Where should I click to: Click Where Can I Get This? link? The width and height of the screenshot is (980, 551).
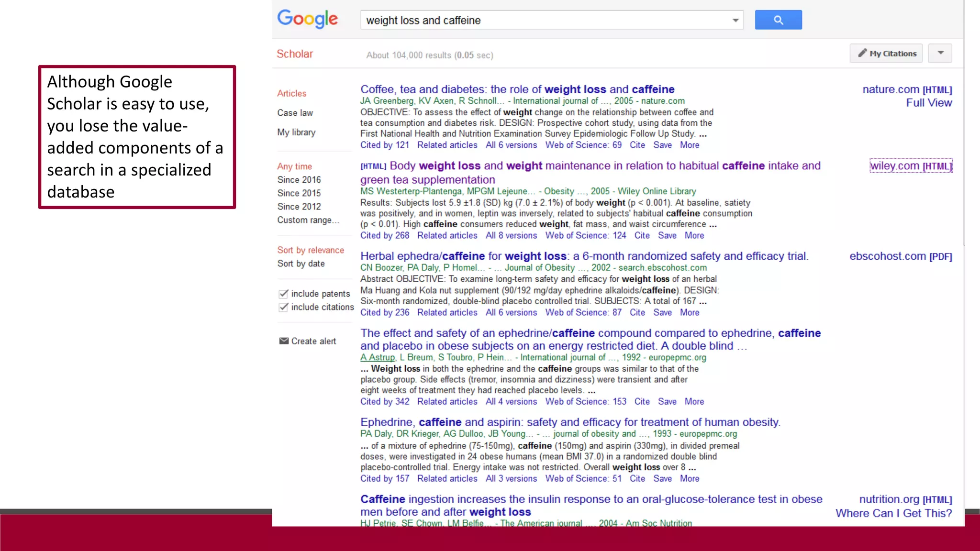click(x=893, y=513)
